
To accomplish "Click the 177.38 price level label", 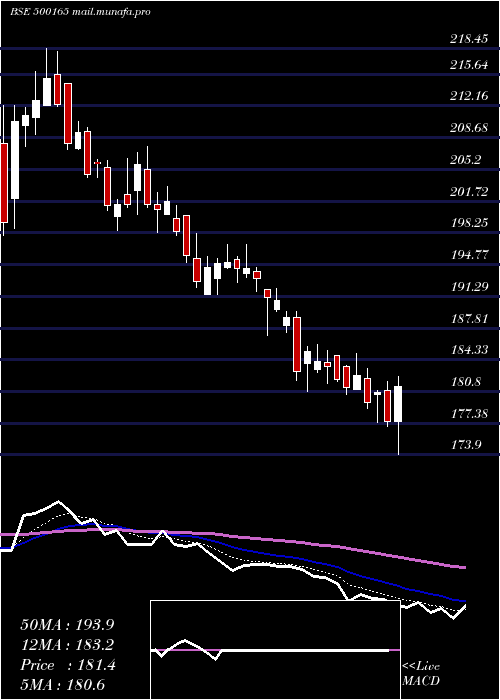I will coord(469,414).
